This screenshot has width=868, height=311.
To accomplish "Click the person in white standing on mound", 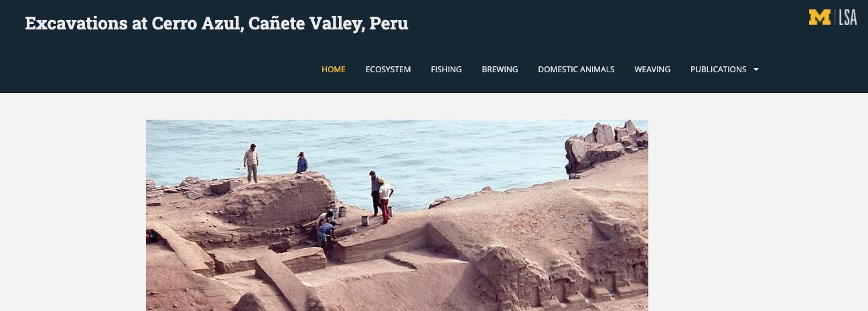I will coord(251,163).
